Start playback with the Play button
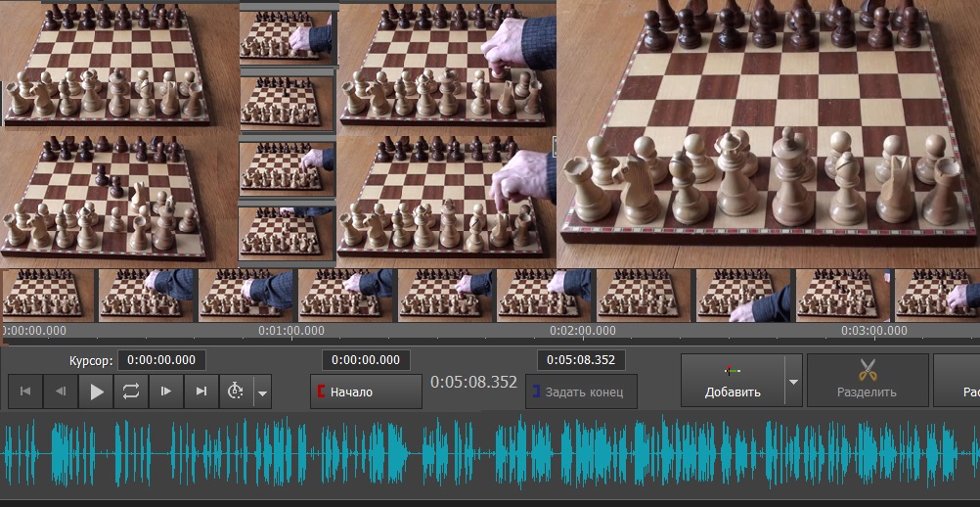 (96, 392)
